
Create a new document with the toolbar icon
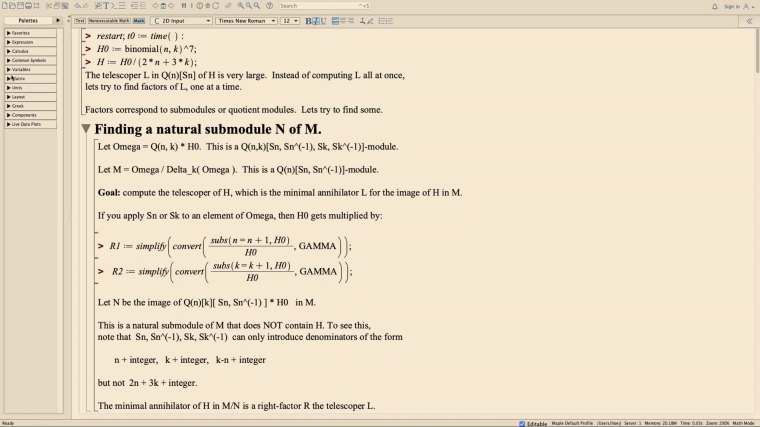coord(4,6)
